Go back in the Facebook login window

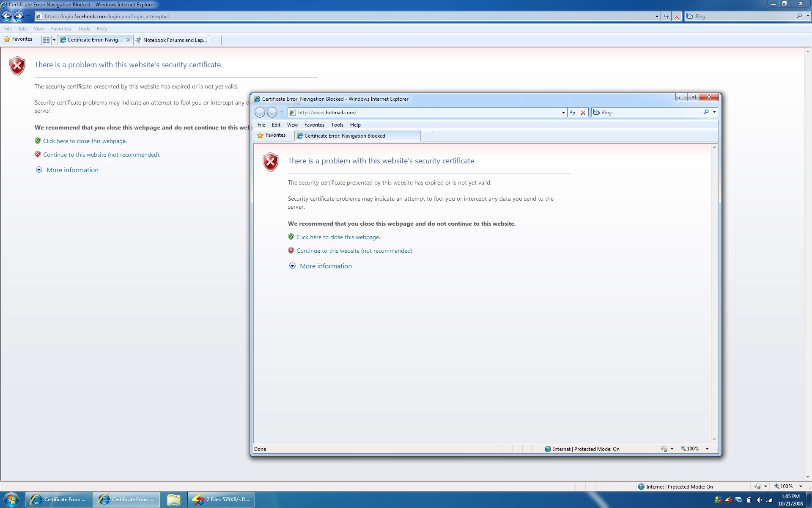click(7, 17)
